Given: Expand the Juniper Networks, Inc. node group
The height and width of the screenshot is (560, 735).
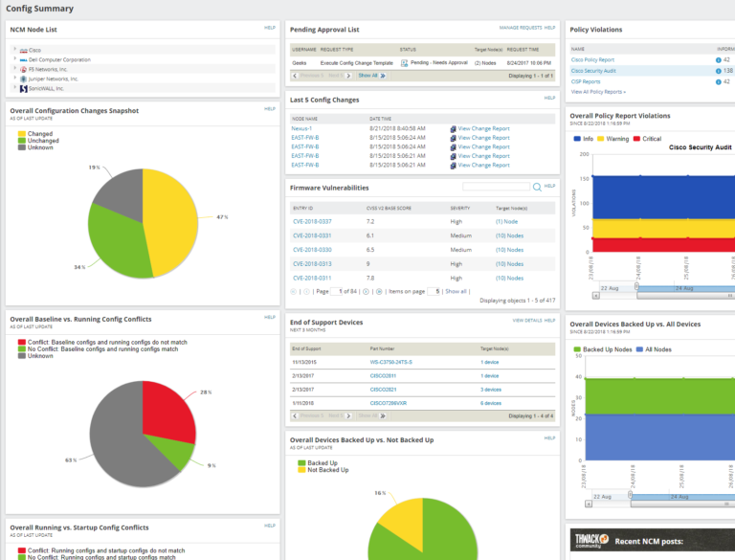Looking at the screenshot, I should point(15,78).
